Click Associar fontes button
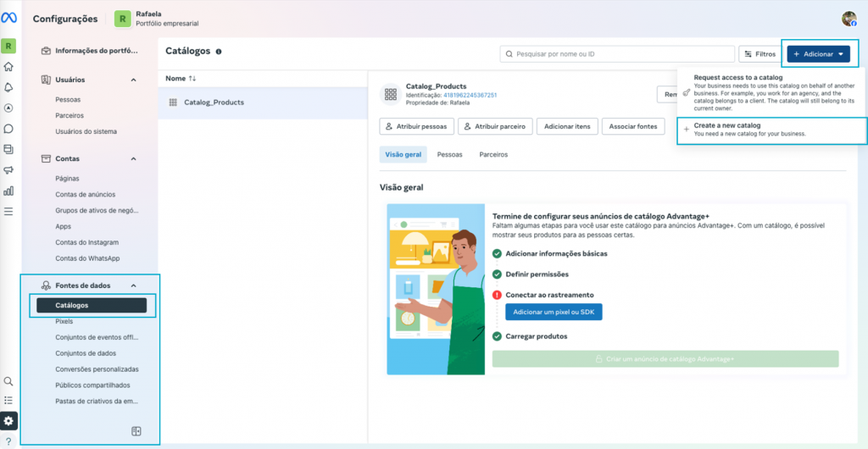This screenshot has height=449, width=868. click(632, 126)
